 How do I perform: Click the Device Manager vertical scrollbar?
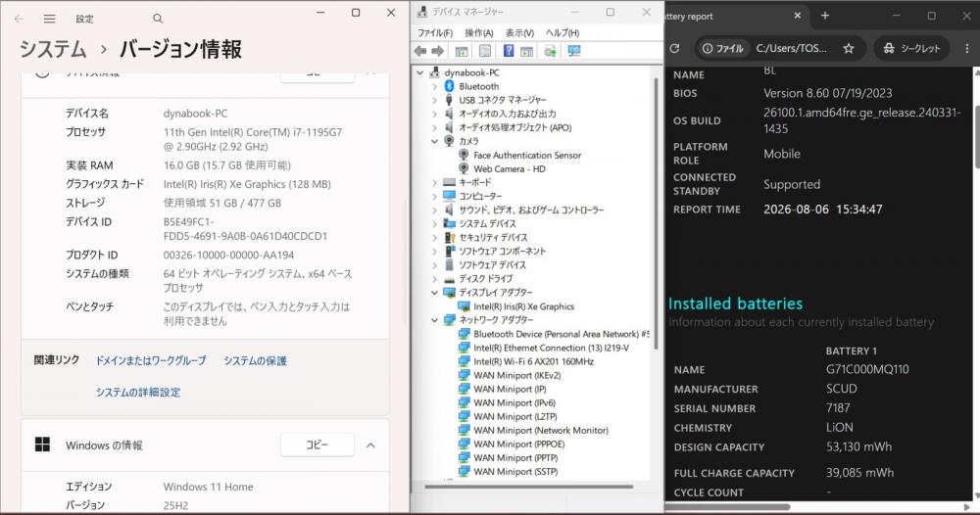tap(655, 212)
